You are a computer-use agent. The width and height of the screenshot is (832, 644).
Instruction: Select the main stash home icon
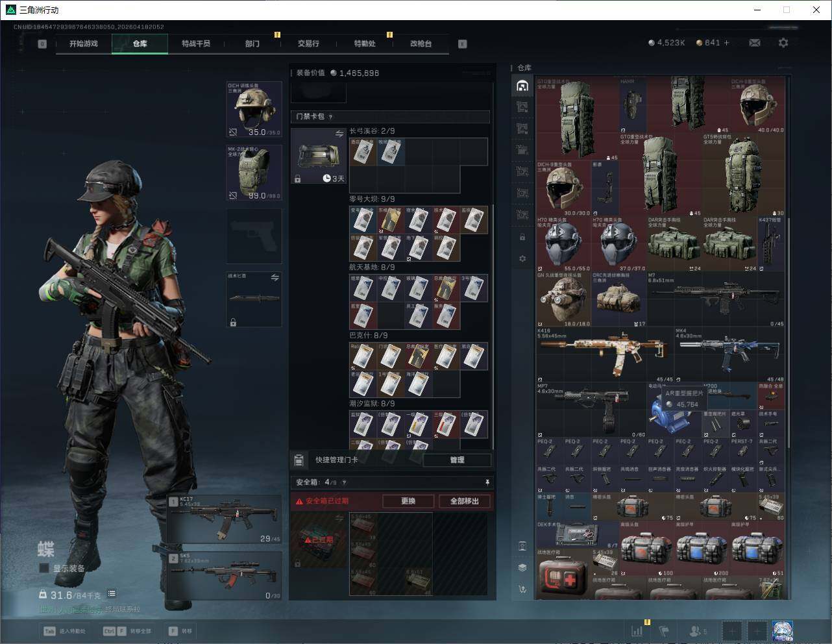(522, 85)
